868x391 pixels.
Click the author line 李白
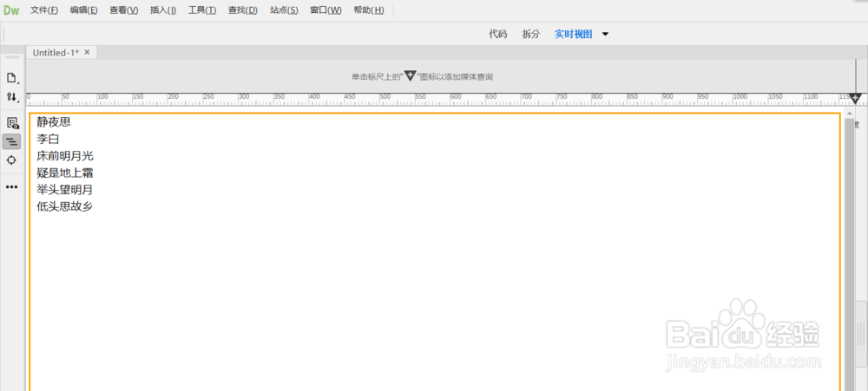tap(48, 139)
